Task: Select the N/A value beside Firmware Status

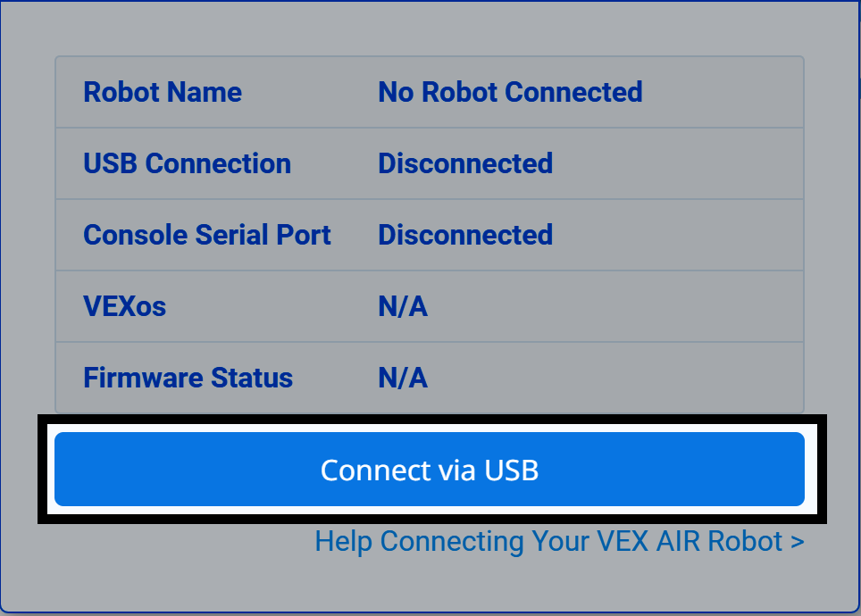Action: point(403,378)
